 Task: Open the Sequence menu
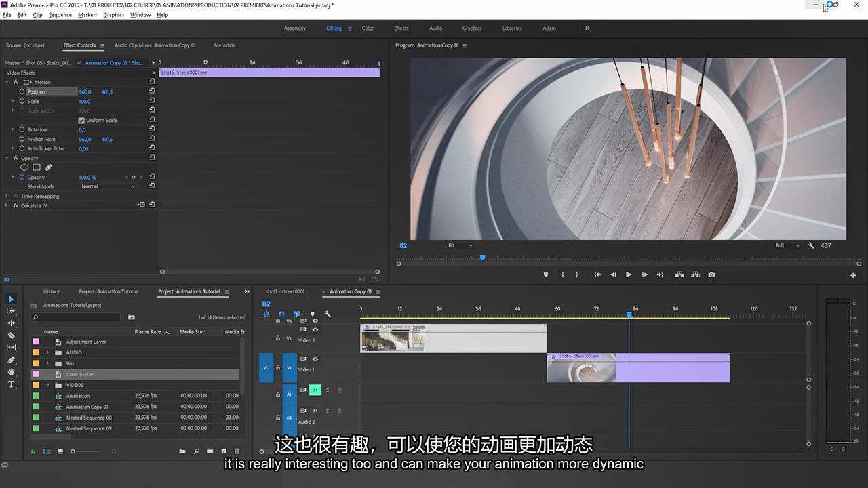[x=60, y=14]
